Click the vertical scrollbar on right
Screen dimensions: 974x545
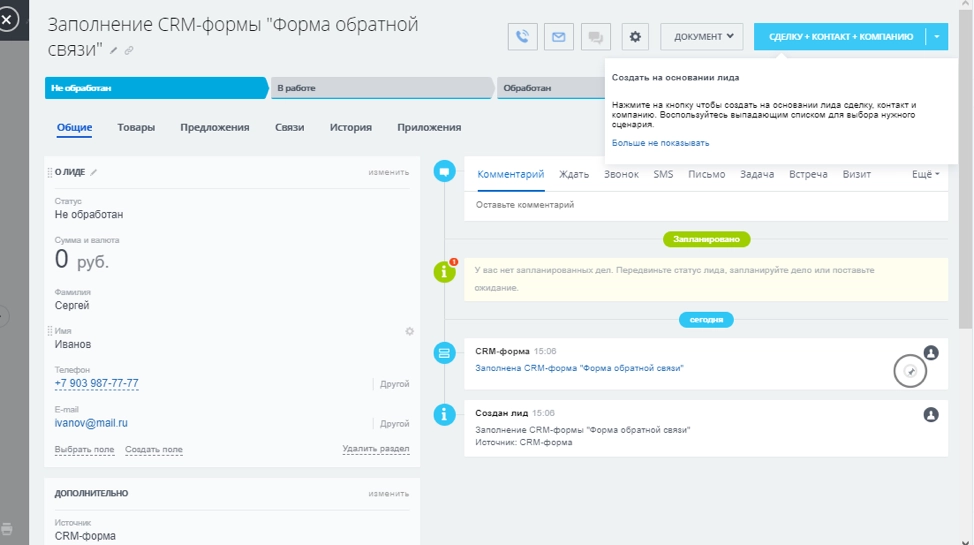click(x=965, y=168)
